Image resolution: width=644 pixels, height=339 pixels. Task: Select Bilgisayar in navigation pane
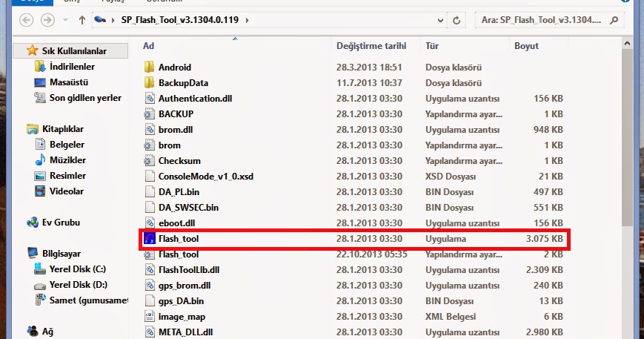(62, 254)
